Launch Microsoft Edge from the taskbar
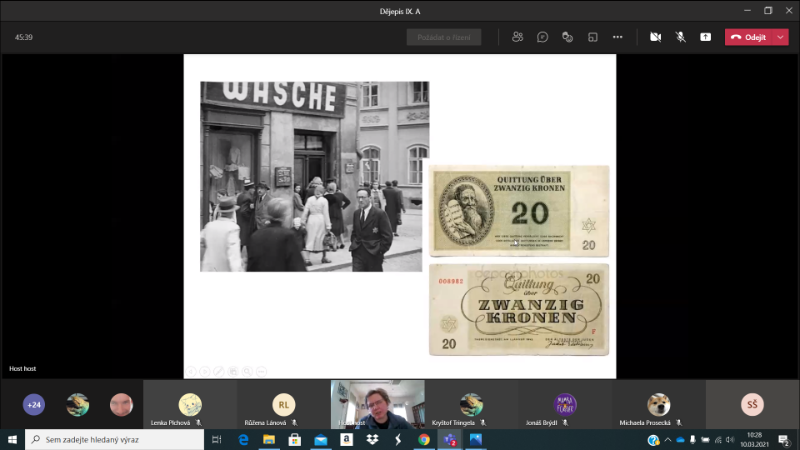 [243, 439]
